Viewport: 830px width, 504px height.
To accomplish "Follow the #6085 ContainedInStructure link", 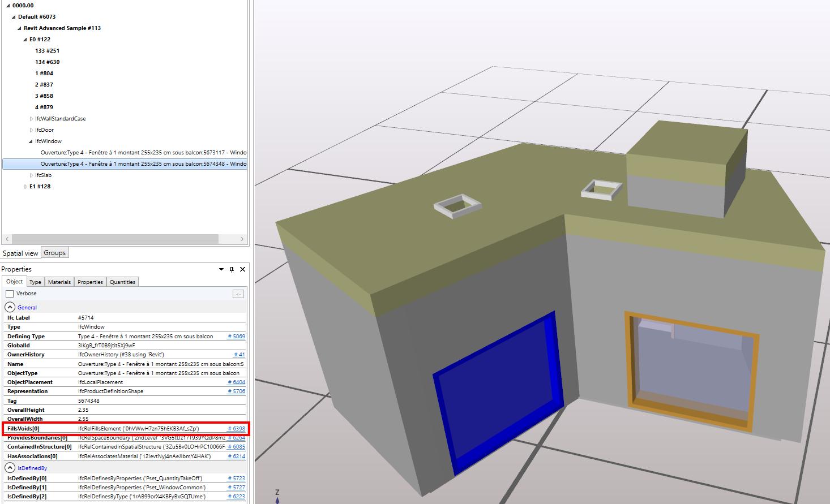I will point(236,447).
